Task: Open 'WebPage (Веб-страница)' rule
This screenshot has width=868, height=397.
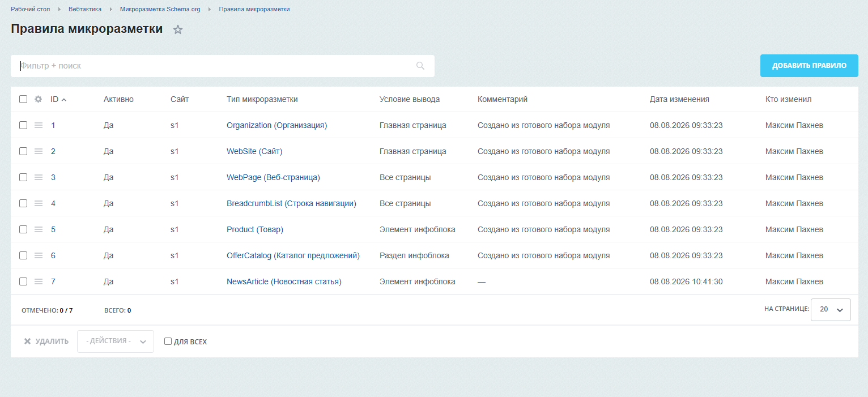Action: [273, 177]
